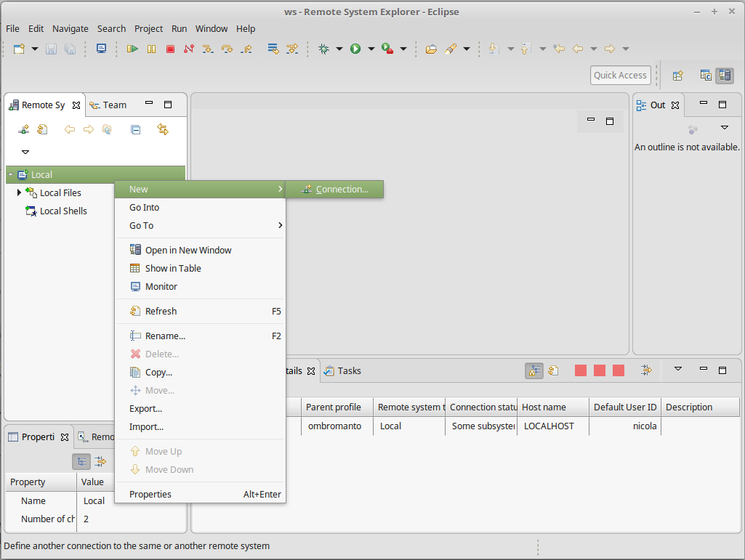Select the Remote System Explorer perspective icon
This screenshot has height=560, width=745.
(x=725, y=76)
